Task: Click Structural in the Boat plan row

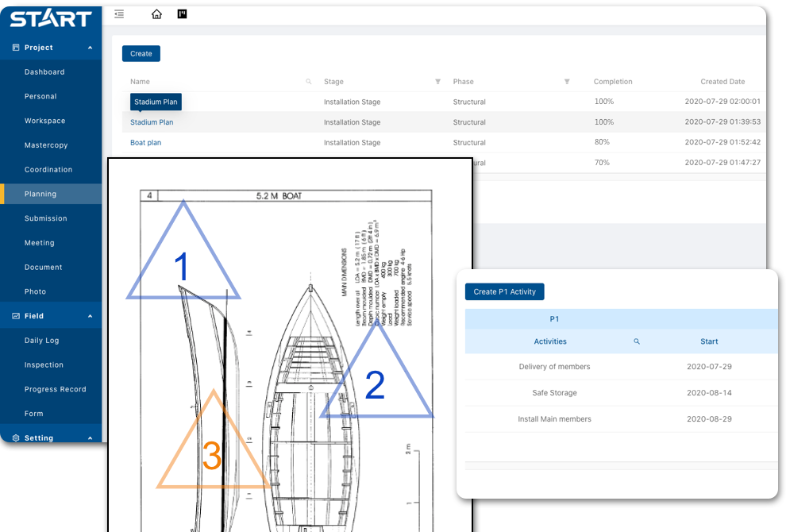Action: 469,142
